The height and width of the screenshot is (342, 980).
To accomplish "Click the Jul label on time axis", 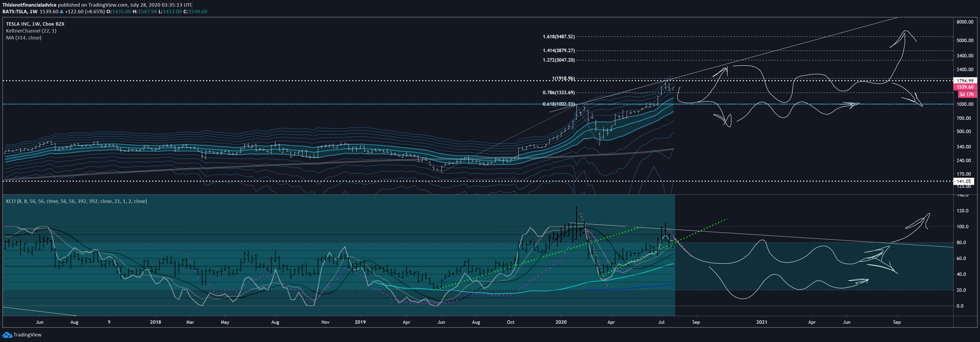I will click(661, 322).
